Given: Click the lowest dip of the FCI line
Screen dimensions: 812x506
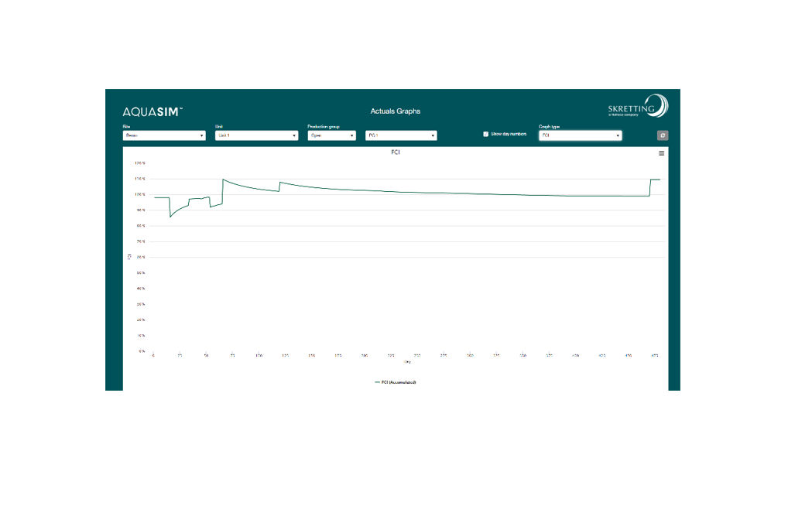Looking at the screenshot, I should tap(170, 217).
